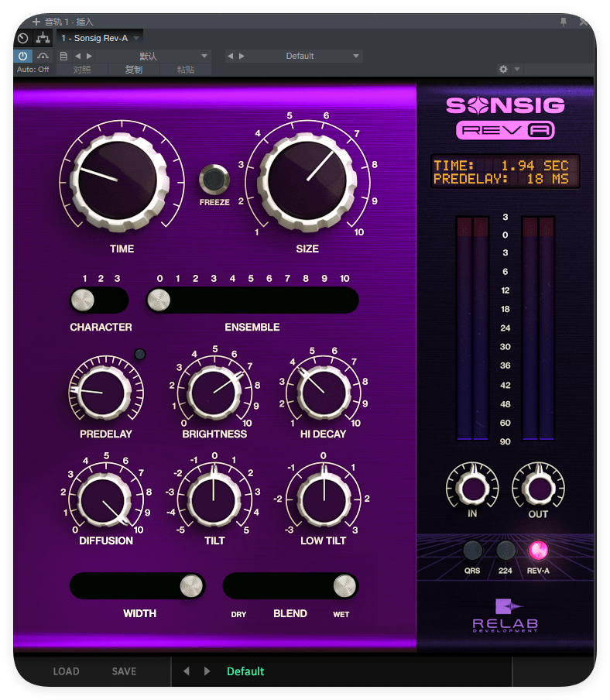Click the SAVE button
Viewport: 610px width, 700px height.
tap(124, 671)
